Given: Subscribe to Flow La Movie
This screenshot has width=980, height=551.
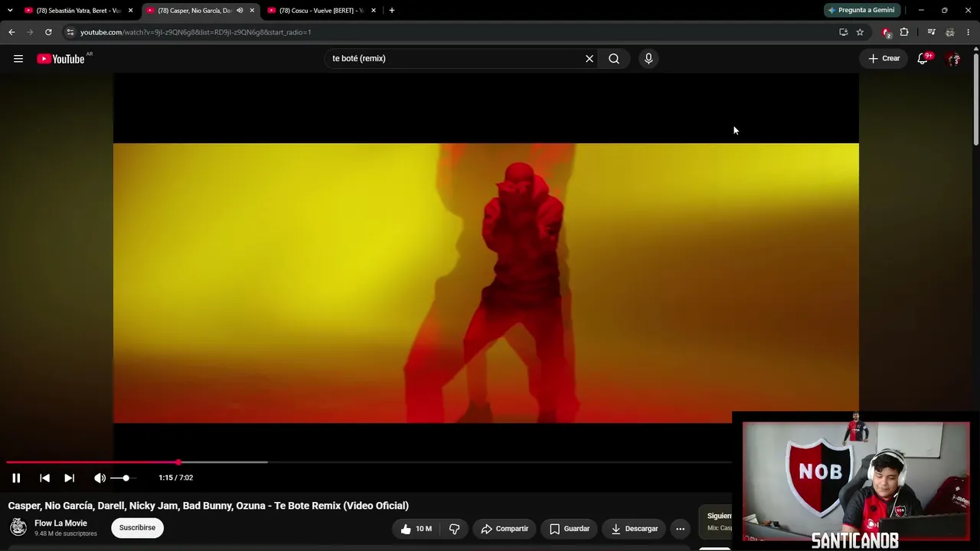Looking at the screenshot, I should [137, 527].
